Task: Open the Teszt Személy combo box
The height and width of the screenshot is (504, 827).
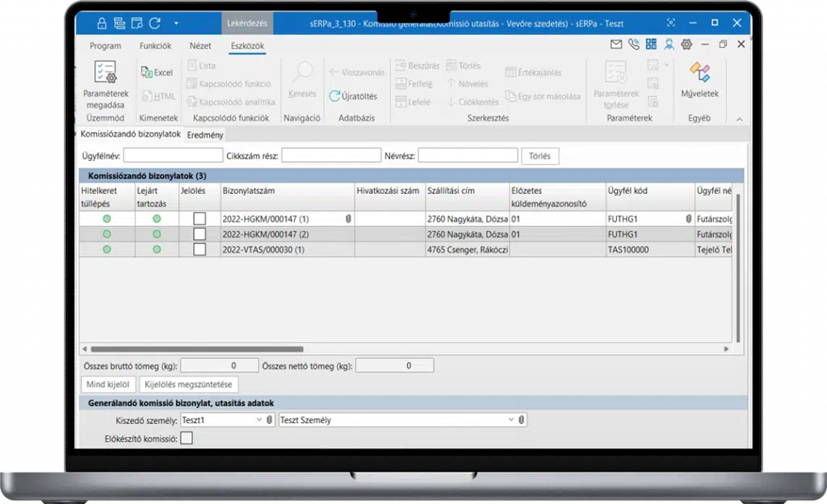Action: click(510, 420)
